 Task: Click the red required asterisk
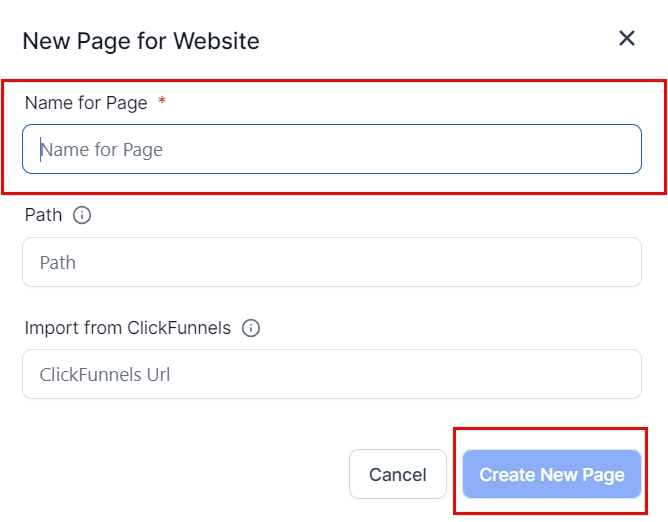(162, 103)
